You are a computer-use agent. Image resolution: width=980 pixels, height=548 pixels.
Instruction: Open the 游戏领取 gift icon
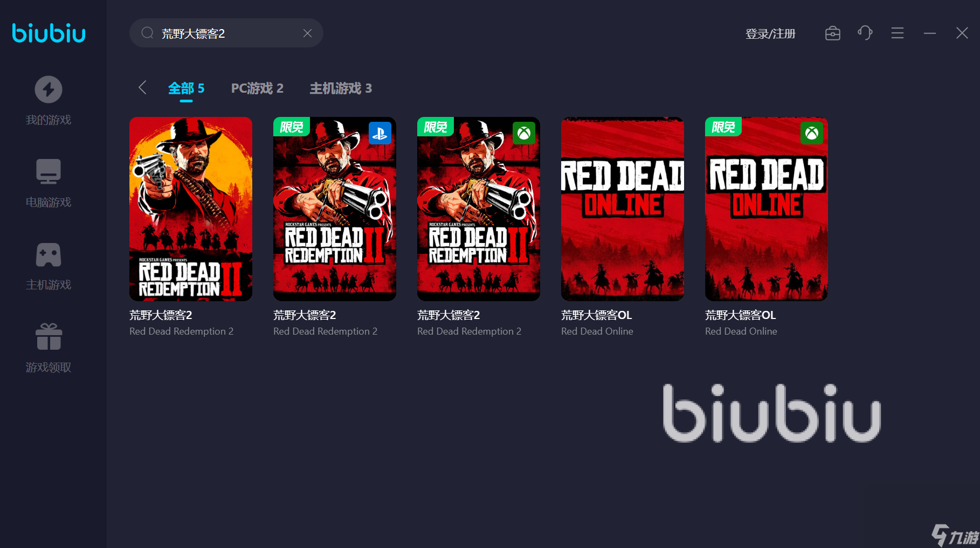(x=49, y=336)
